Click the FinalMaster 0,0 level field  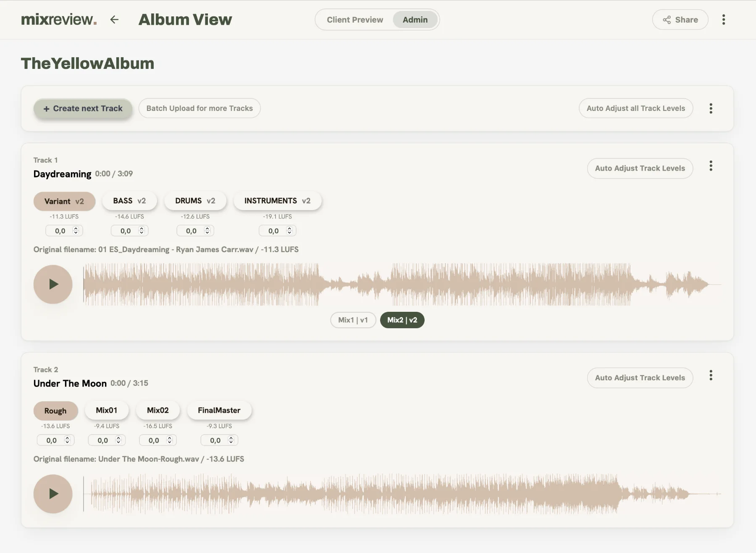[219, 440]
